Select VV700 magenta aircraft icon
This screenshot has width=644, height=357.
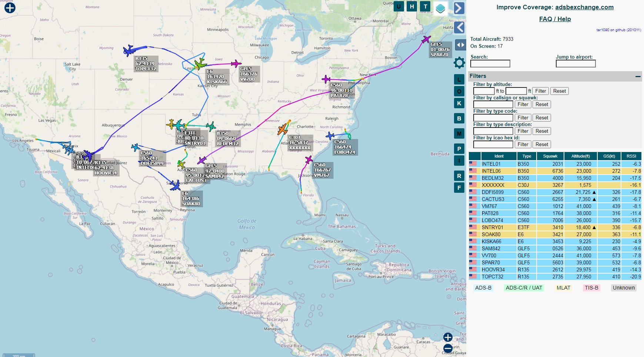[236, 64]
